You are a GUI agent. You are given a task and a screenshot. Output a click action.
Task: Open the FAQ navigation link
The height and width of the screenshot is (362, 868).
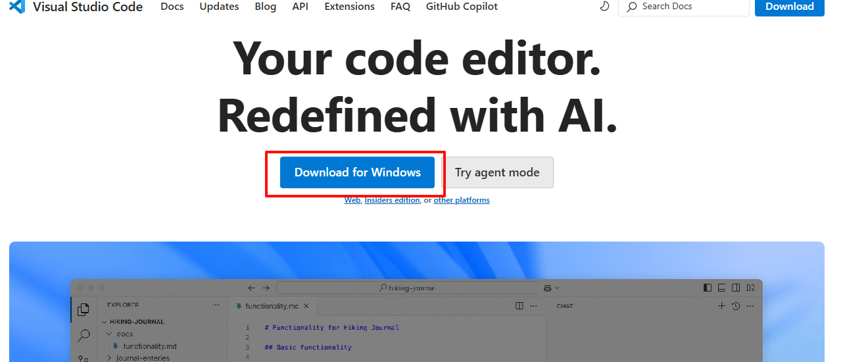(x=400, y=7)
